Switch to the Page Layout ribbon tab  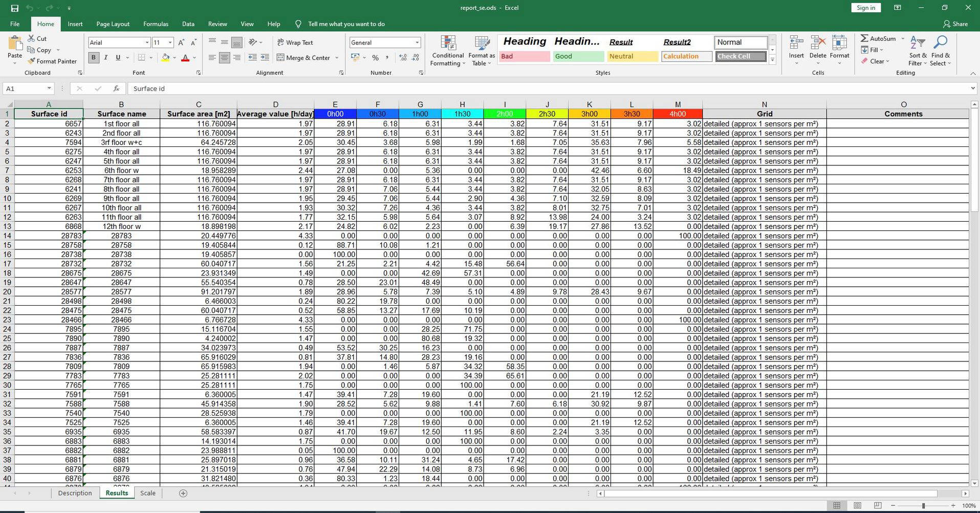tap(113, 24)
